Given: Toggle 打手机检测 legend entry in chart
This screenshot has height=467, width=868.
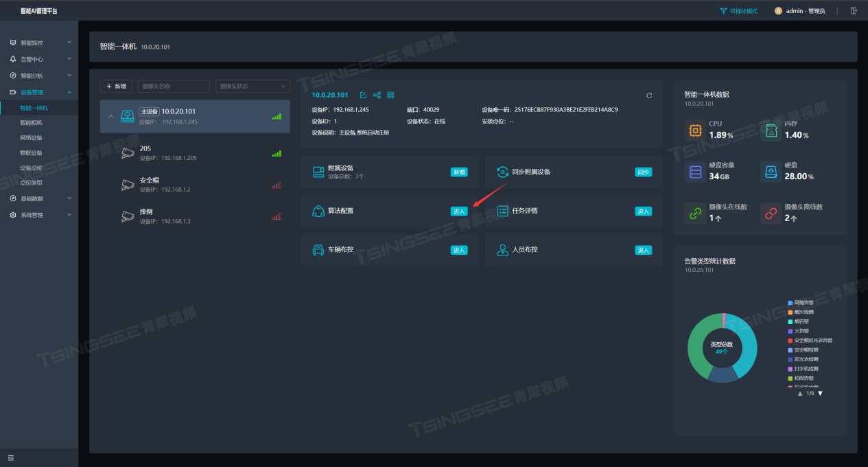Looking at the screenshot, I should [x=803, y=369].
